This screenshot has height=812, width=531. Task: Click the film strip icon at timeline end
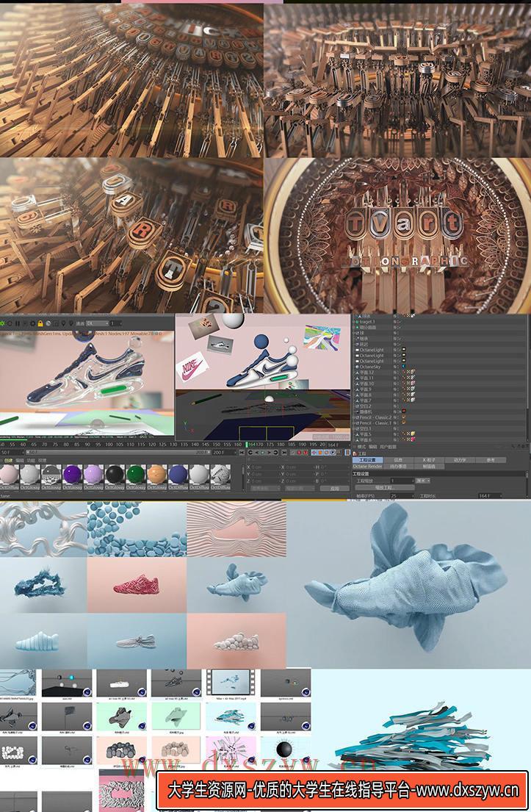(347, 453)
